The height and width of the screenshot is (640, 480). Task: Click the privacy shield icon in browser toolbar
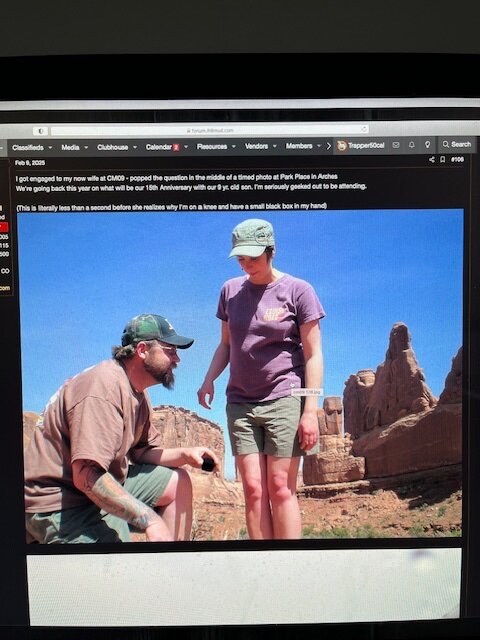40,131
